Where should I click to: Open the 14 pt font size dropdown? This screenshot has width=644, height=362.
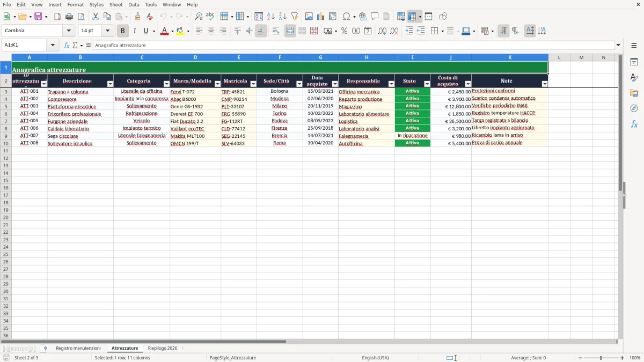(x=107, y=31)
